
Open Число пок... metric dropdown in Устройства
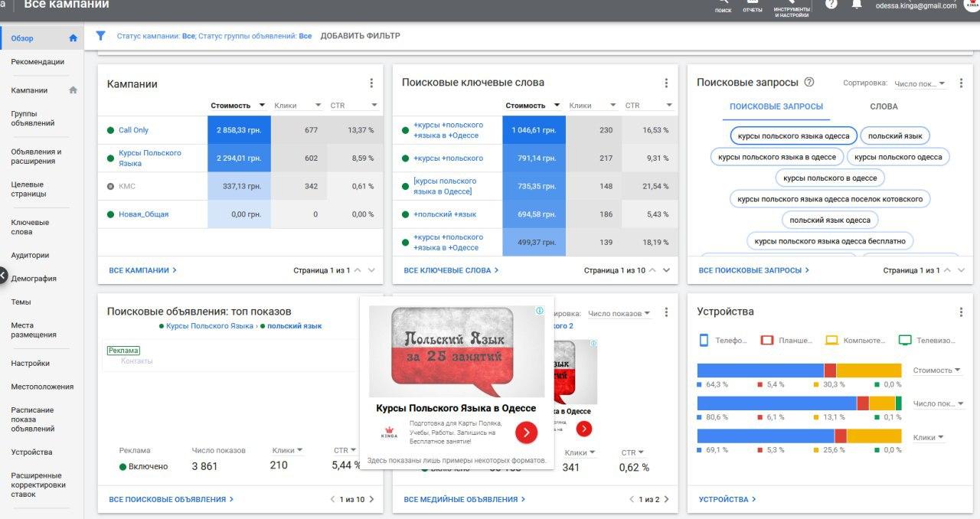(x=939, y=403)
